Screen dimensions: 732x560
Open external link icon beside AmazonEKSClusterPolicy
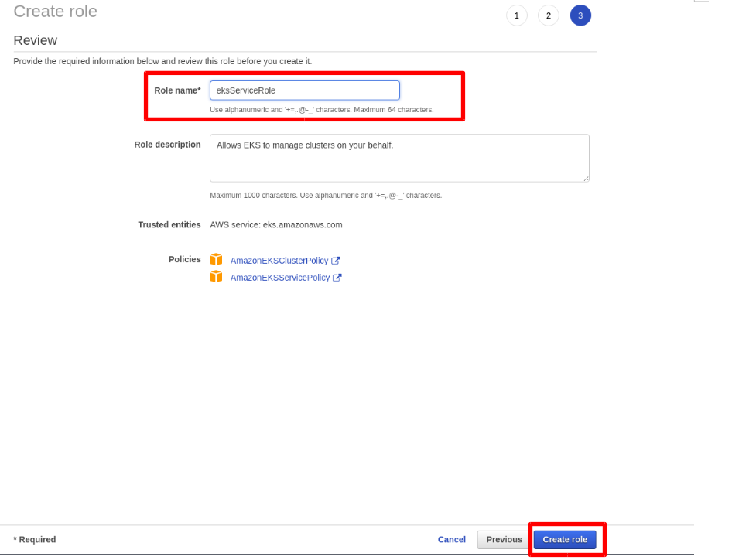[336, 261]
